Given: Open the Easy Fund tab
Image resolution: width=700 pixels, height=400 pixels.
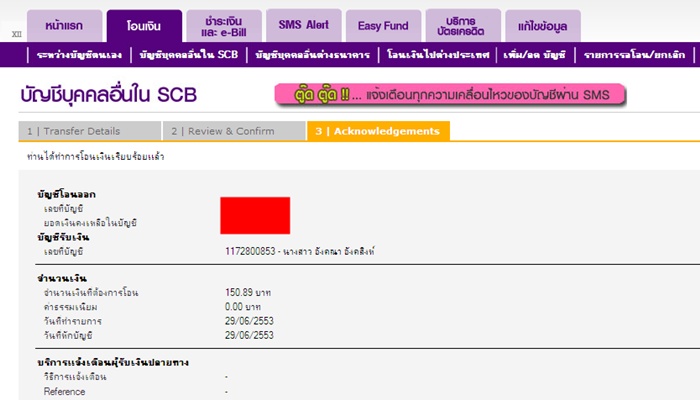Looking at the screenshot, I should click(x=383, y=26).
